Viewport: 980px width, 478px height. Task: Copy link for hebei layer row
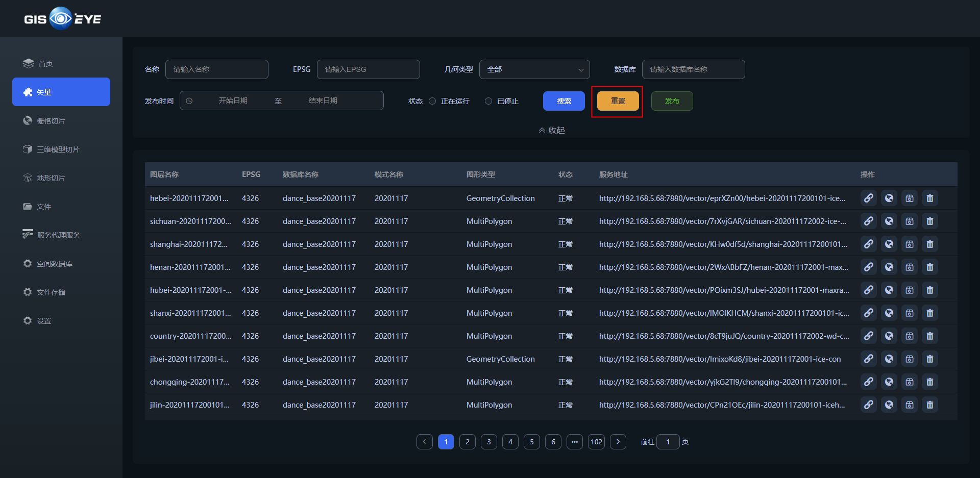pos(868,198)
